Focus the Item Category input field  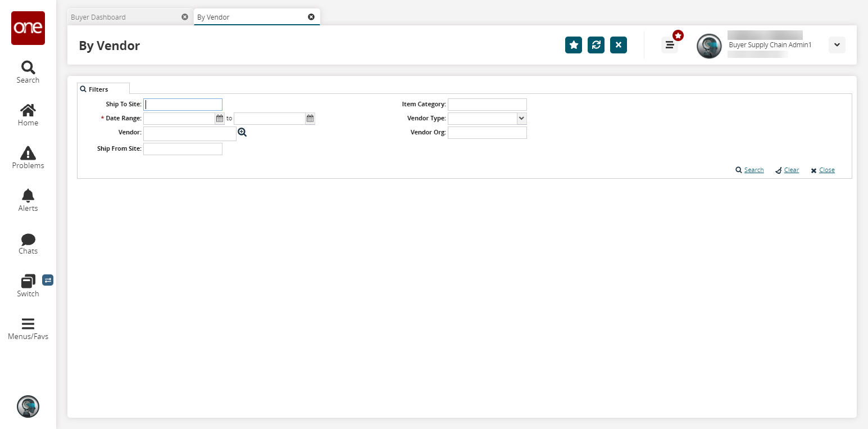[x=487, y=105]
